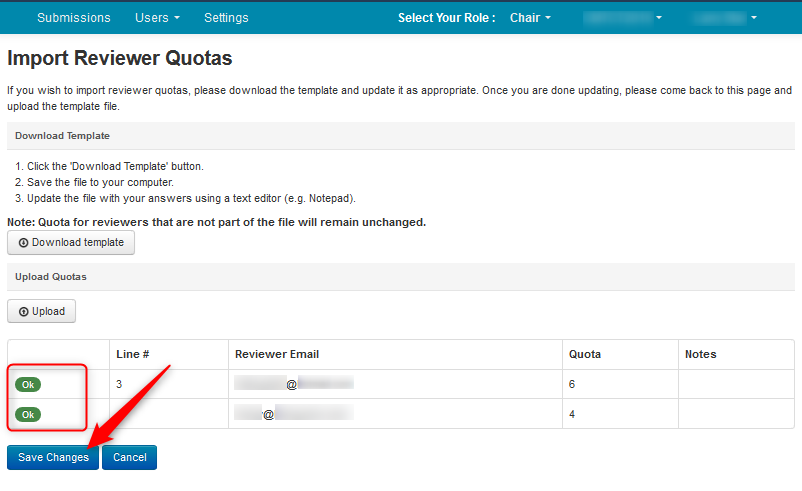The image size is (802, 491).
Task: Click the quota value 4
Action: 572,414
